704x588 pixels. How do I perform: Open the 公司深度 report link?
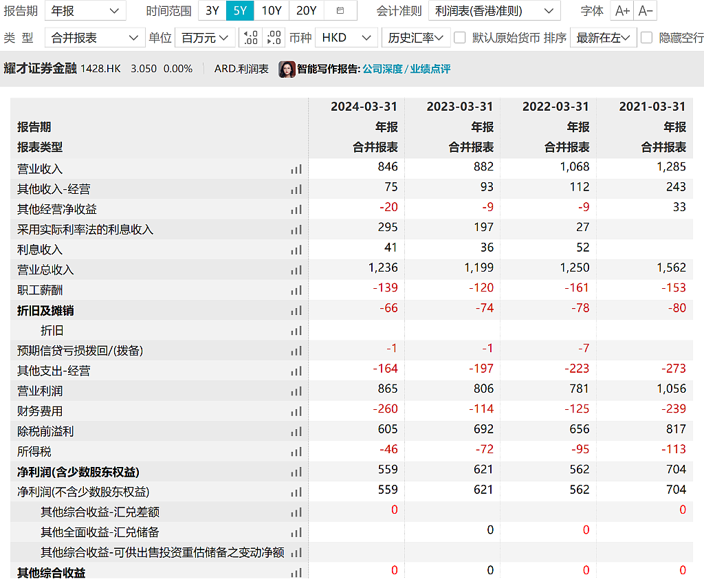(382, 69)
